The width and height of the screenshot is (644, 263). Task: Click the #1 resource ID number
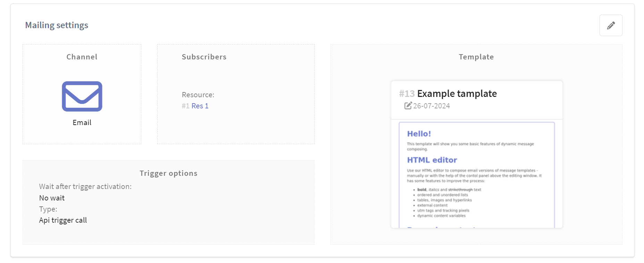click(x=185, y=106)
